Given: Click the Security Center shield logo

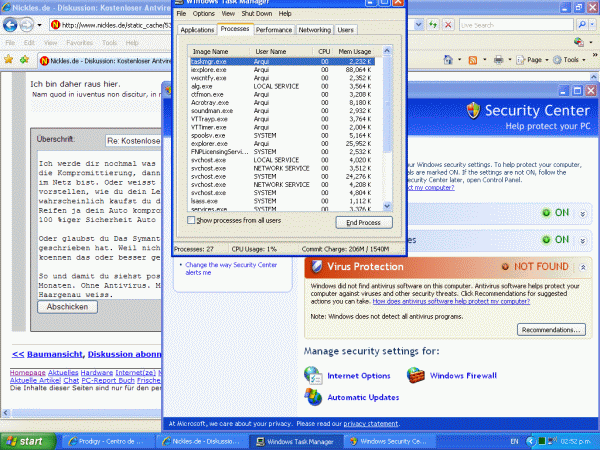Looking at the screenshot, I should click(473, 111).
